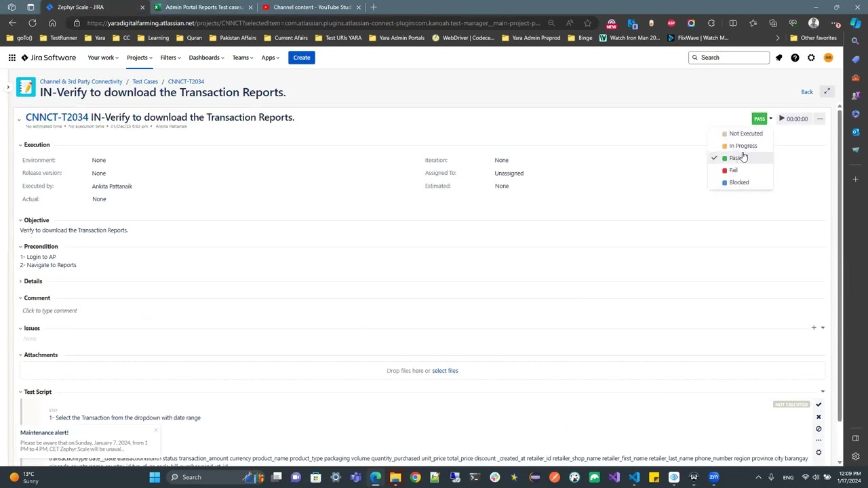Open the Issues dropdown caret
Viewport: 868px width, 488px height.
pyautogui.click(x=823, y=328)
